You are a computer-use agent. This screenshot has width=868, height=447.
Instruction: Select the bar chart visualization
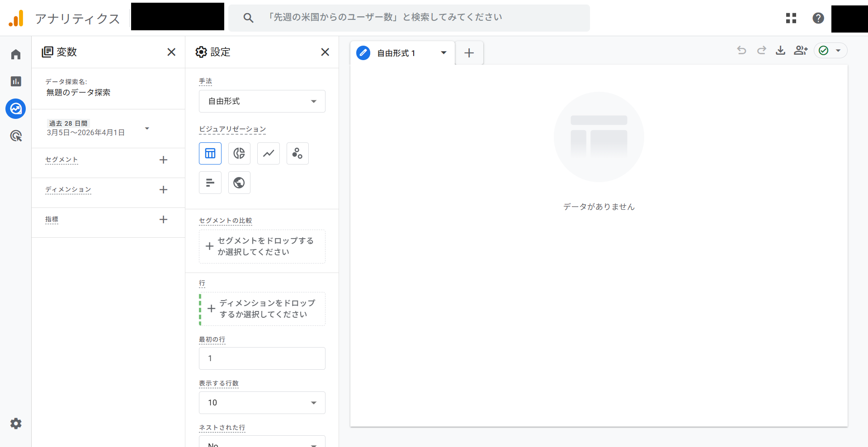click(210, 183)
